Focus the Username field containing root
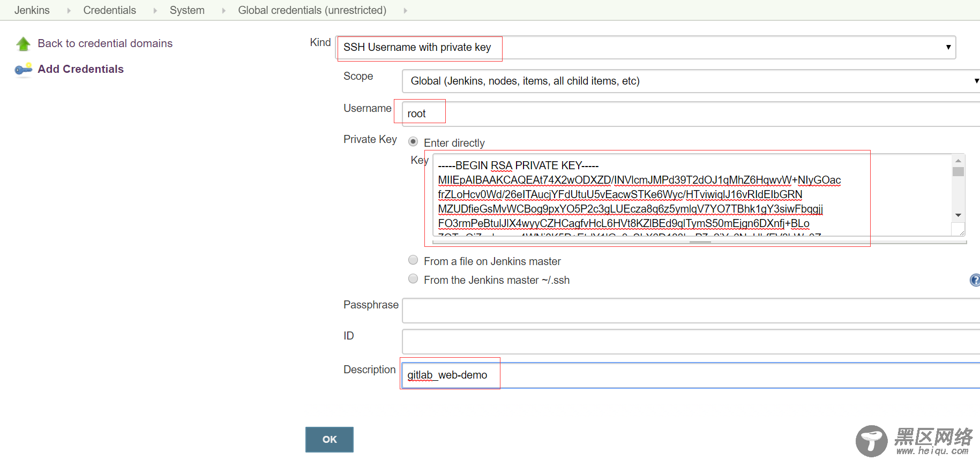The height and width of the screenshot is (460, 980). [x=691, y=114]
